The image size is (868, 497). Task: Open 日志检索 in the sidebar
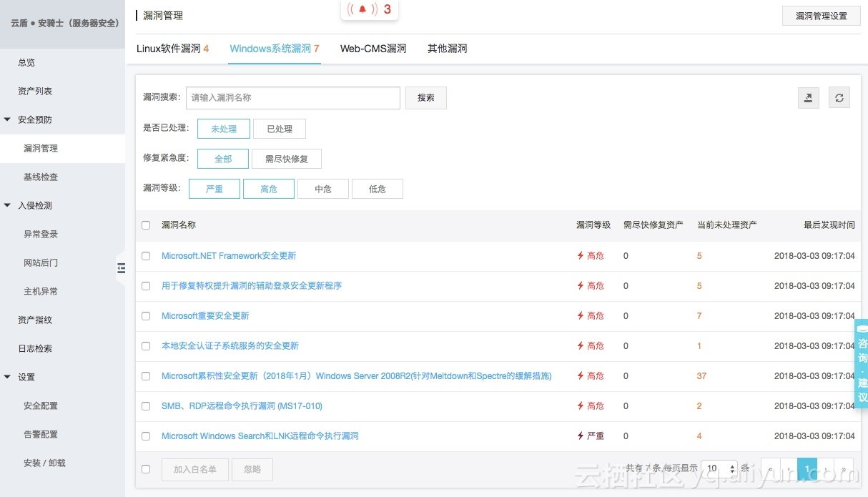(35, 348)
